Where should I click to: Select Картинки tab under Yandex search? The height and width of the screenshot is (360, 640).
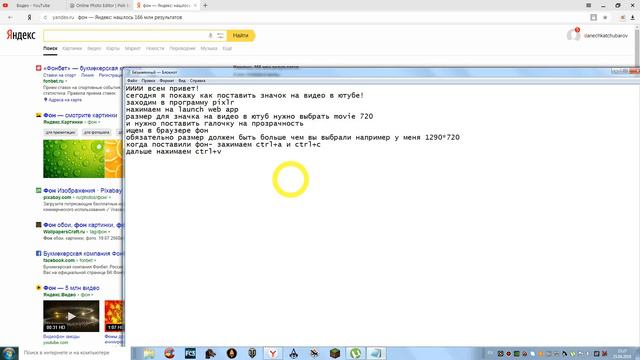pyautogui.click(x=72, y=48)
